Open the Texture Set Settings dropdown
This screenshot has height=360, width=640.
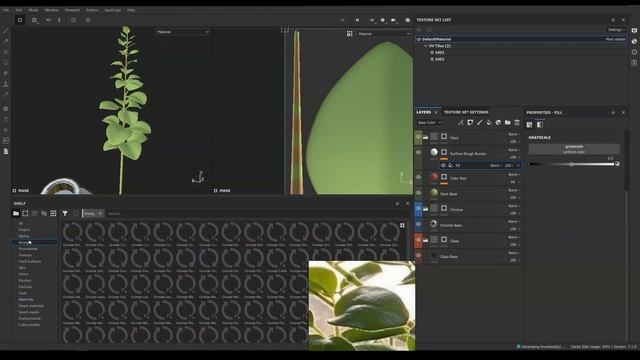(x=616, y=30)
